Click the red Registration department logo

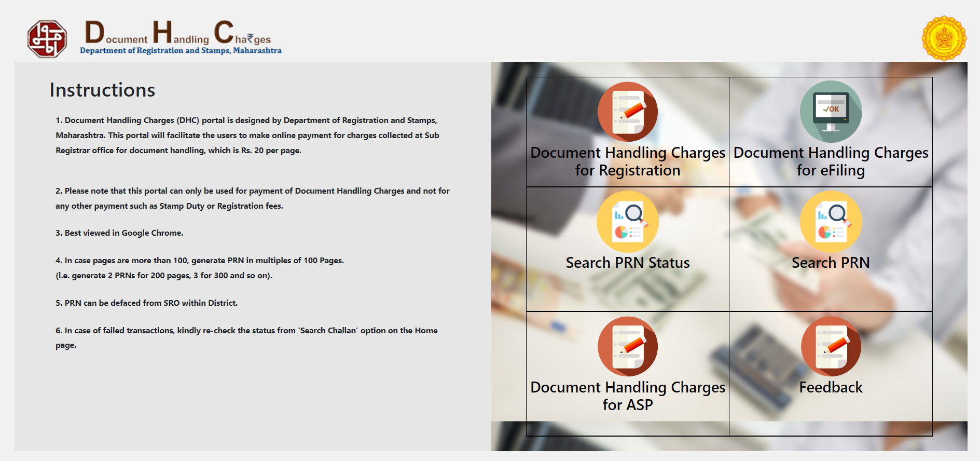pyautogui.click(x=47, y=39)
